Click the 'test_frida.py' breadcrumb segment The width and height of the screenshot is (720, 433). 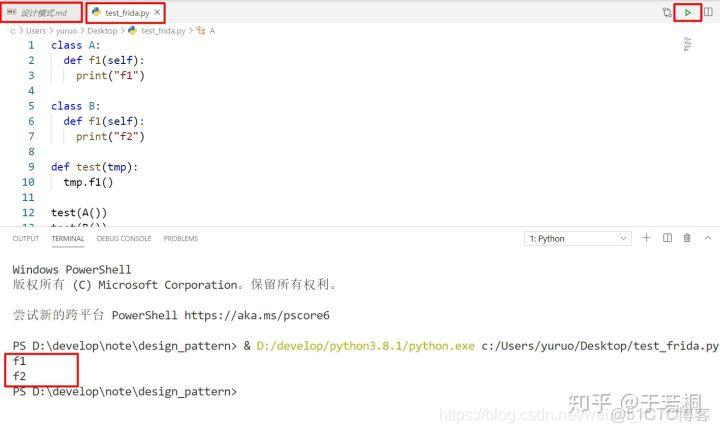(163, 31)
